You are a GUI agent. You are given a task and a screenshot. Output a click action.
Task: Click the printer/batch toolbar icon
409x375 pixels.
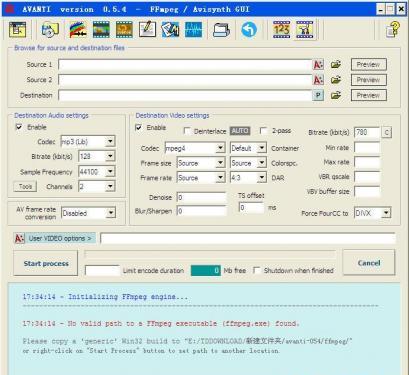(221, 30)
